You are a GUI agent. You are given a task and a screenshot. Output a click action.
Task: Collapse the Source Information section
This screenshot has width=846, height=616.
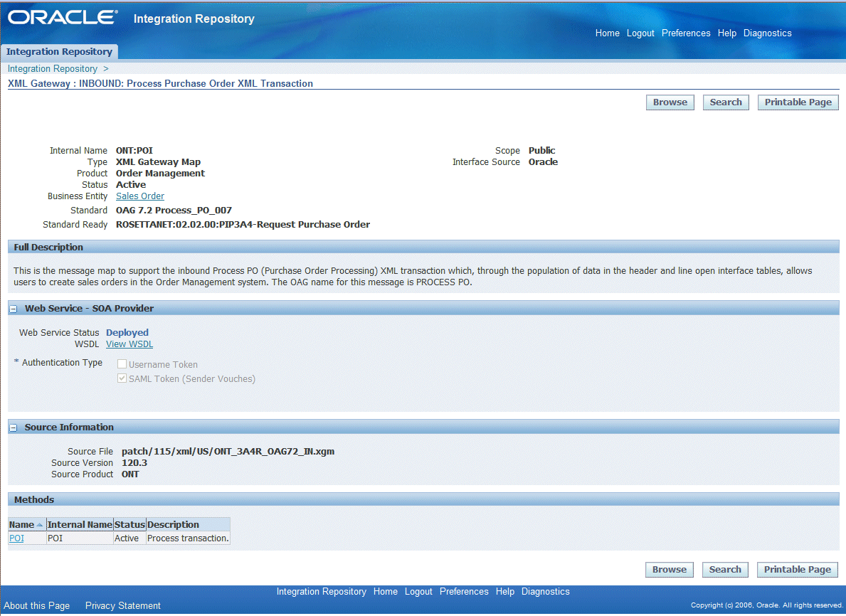(14, 428)
